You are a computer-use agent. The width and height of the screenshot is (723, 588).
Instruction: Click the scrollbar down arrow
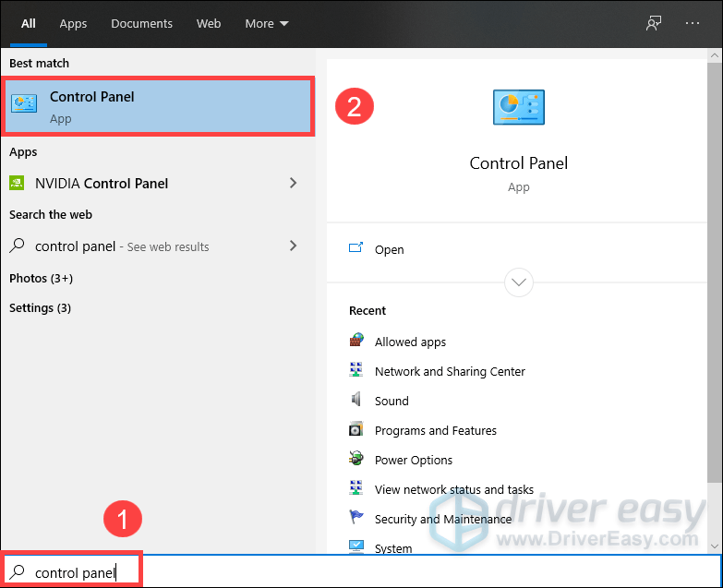[x=715, y=546]
